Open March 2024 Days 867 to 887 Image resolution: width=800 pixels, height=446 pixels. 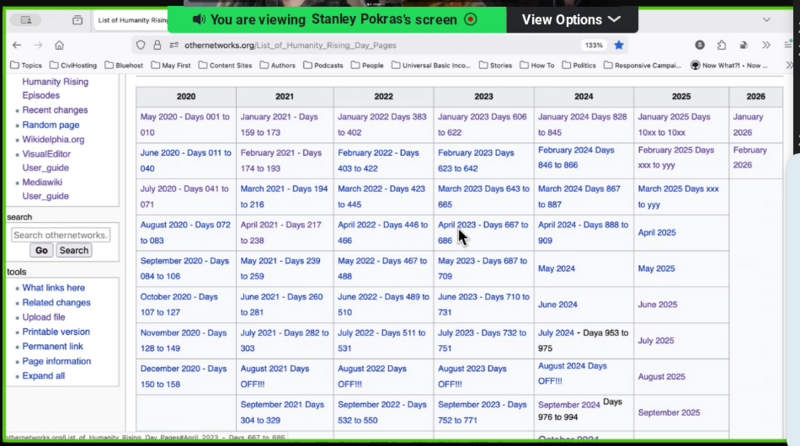click(579, 196)
